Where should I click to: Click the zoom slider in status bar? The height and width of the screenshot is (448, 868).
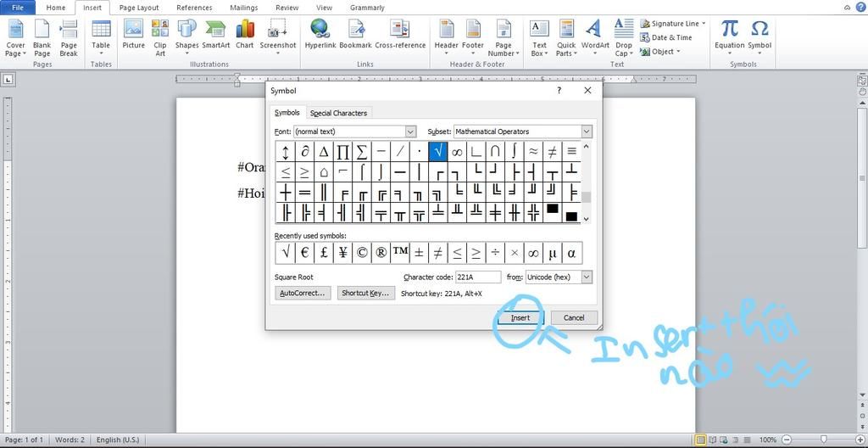pos(825,440)
